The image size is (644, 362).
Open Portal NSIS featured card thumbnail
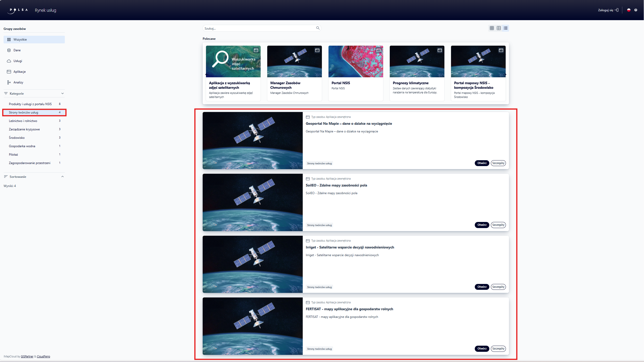(x=356, y=61)
